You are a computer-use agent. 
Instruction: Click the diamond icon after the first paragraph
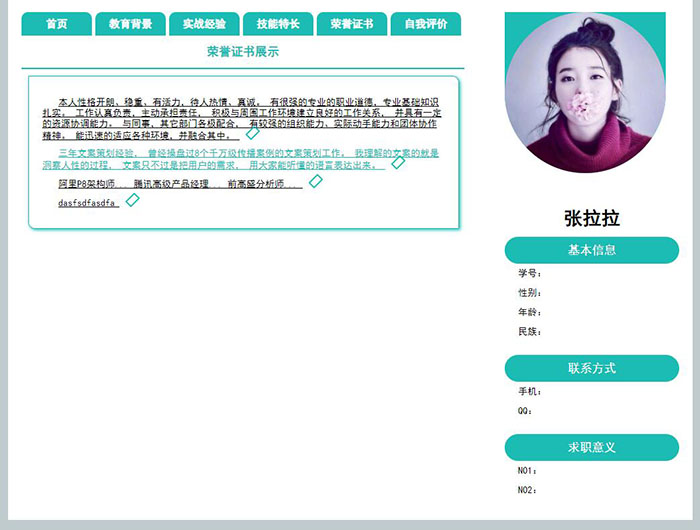coord(253,133)
